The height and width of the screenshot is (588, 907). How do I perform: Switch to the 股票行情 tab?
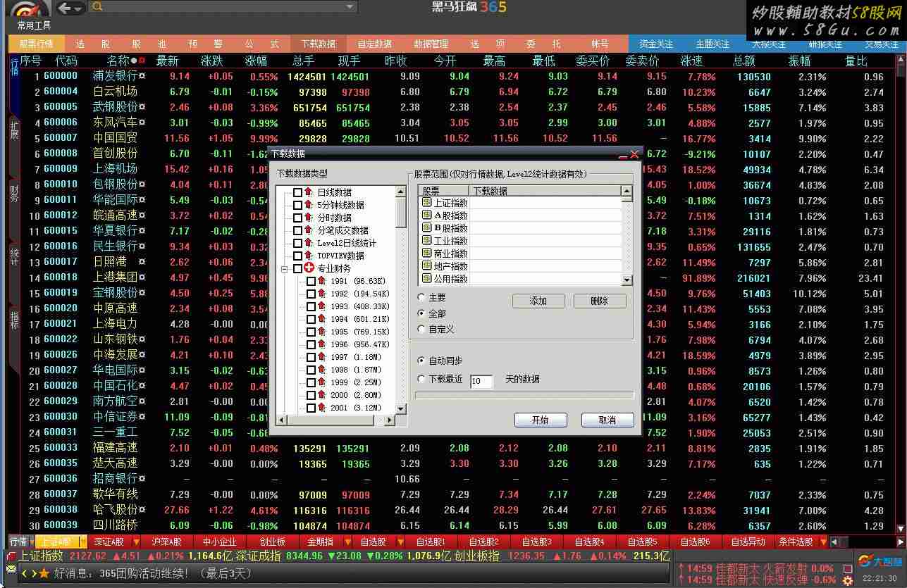36,44
